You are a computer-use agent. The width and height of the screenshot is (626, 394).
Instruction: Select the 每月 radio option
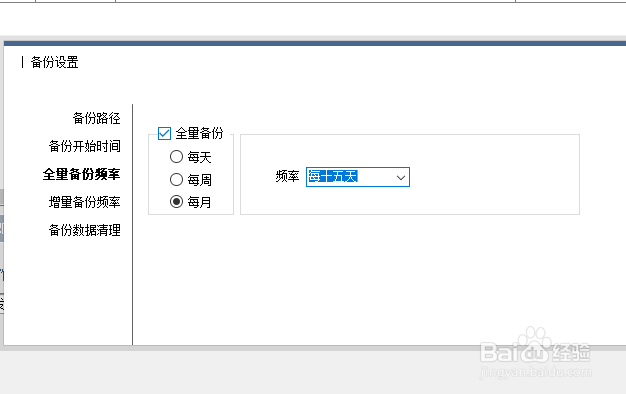point(176,202)
